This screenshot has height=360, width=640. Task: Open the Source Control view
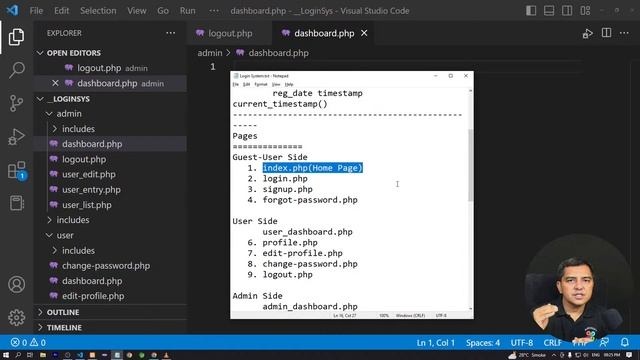click(16, 103)
